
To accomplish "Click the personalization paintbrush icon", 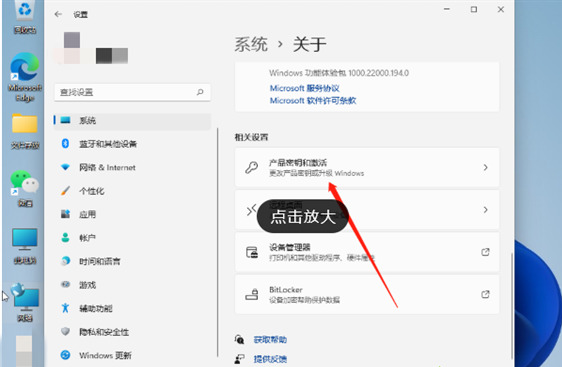I will [x=65, y=191].
